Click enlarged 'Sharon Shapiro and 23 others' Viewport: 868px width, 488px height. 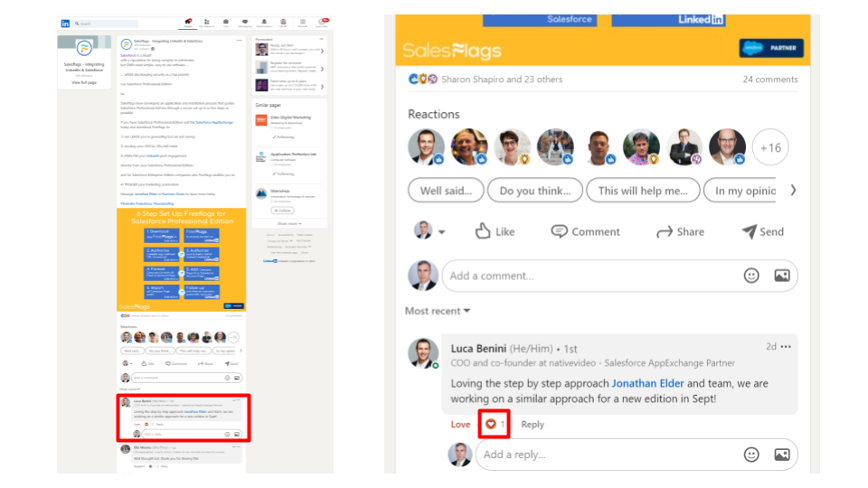click(502, 80)
